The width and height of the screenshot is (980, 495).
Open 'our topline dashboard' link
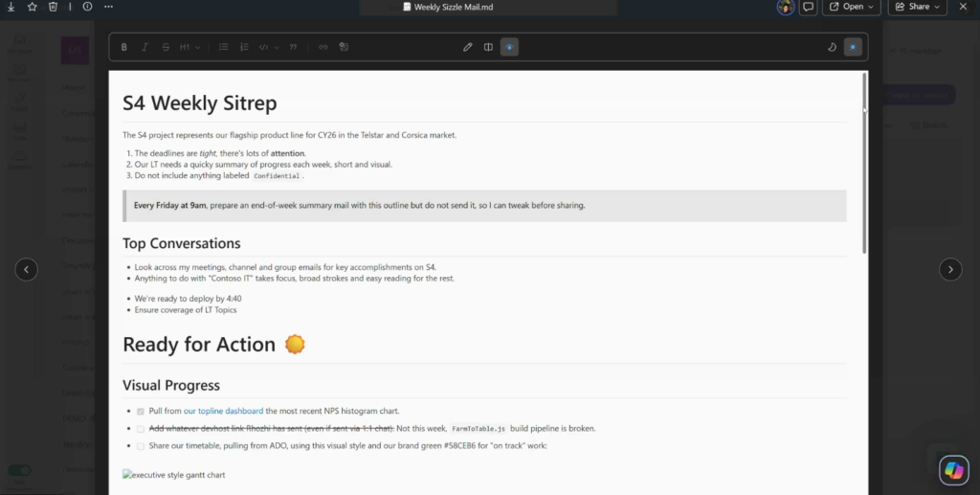223,411
